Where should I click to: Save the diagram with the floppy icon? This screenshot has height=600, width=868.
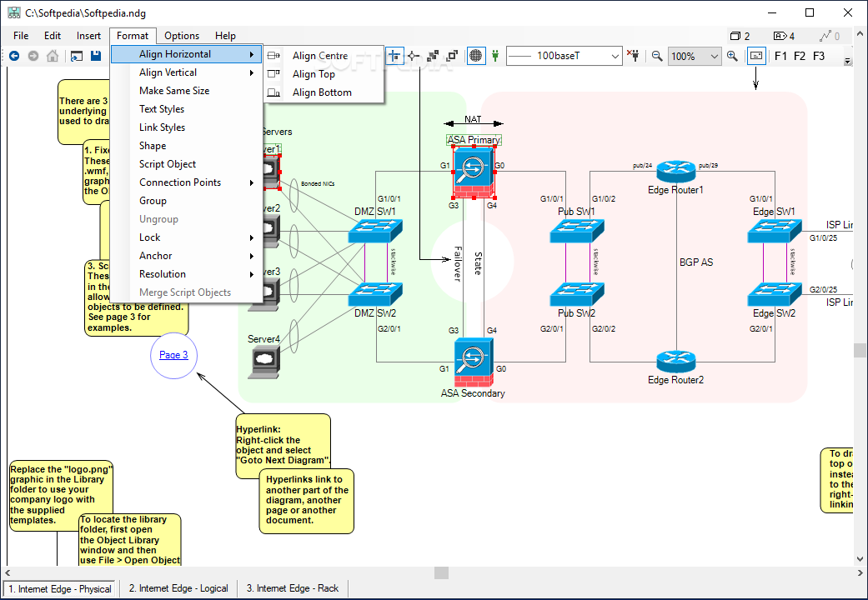(96, 56)
